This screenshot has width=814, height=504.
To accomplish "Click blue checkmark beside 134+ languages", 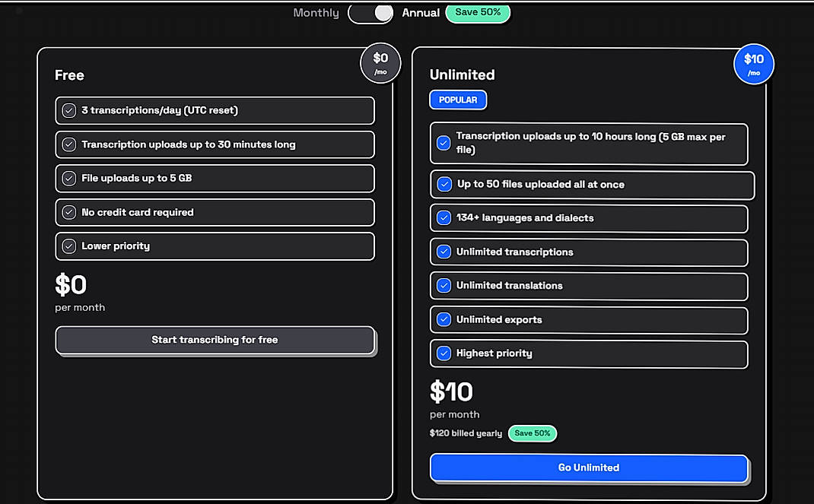I will [x=444, y=217].
